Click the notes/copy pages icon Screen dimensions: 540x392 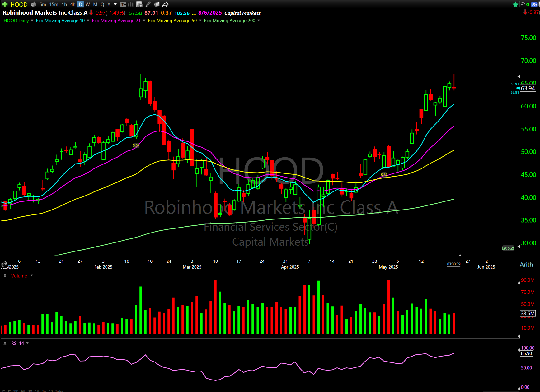point(157,4)
